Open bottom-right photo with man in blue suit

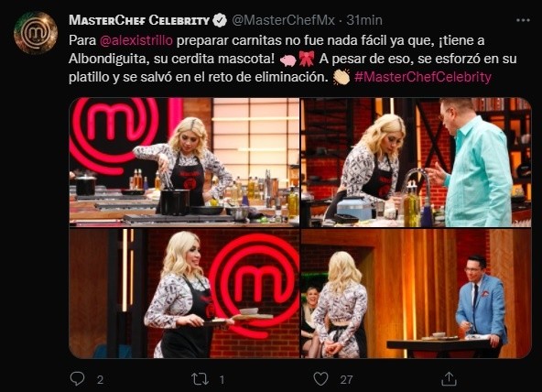(417, 293)
